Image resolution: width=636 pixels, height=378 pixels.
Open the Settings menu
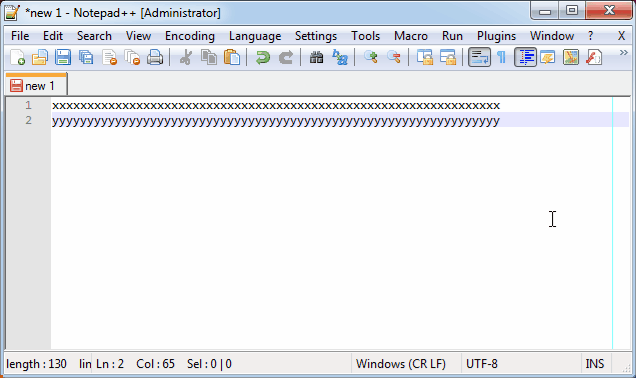pos(316,36)
